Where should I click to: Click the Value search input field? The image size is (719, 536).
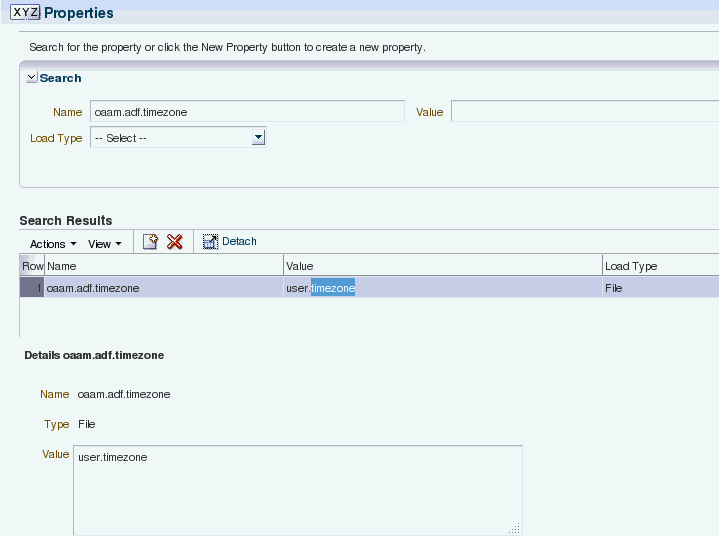tap(585, 111)
